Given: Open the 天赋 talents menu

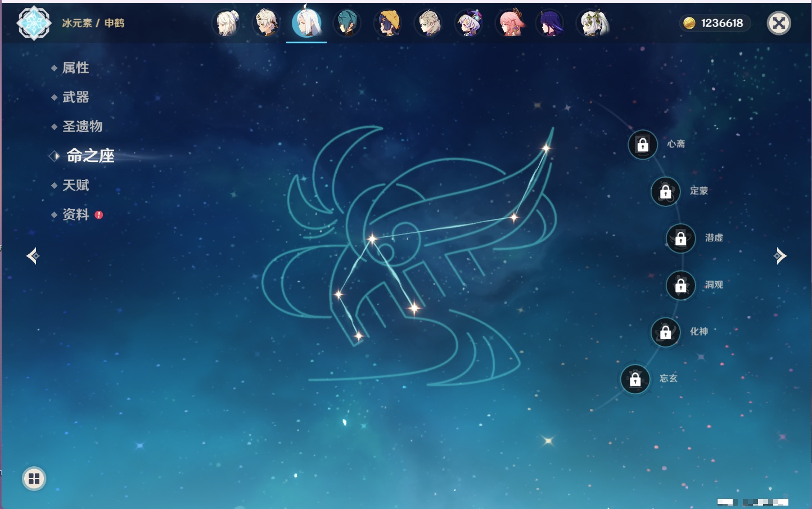Looking at the screenshot, I should (75, 185).
